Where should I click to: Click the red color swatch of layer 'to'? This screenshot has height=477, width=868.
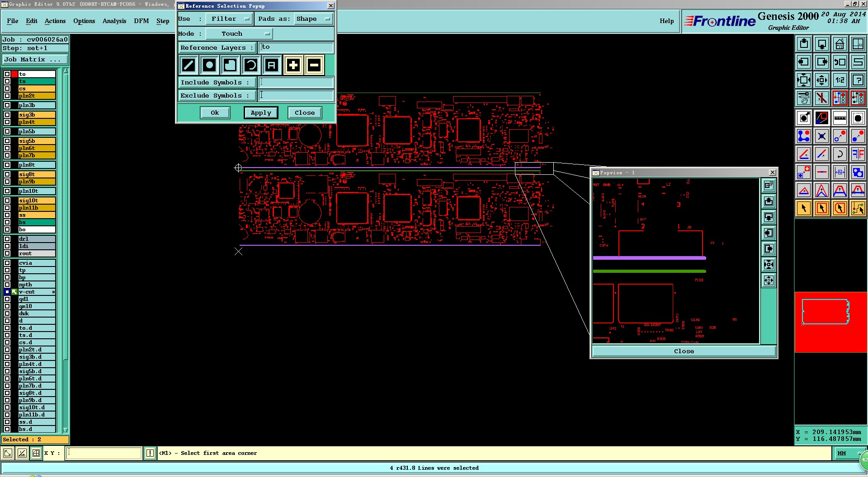click(x=14, y=74)
